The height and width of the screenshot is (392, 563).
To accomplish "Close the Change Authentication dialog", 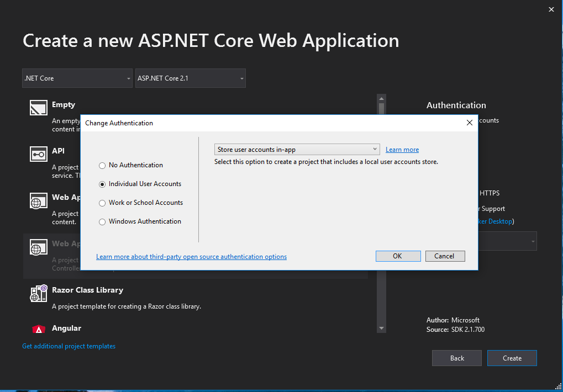I will [x=469, y=123].
